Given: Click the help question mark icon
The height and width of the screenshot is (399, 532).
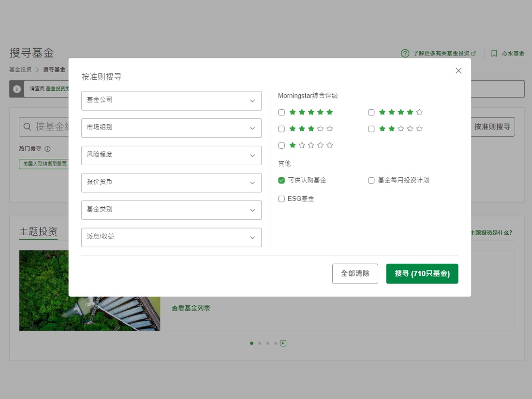Looking at the screenshot, I should pyautogui.click(x=405, y=54).
